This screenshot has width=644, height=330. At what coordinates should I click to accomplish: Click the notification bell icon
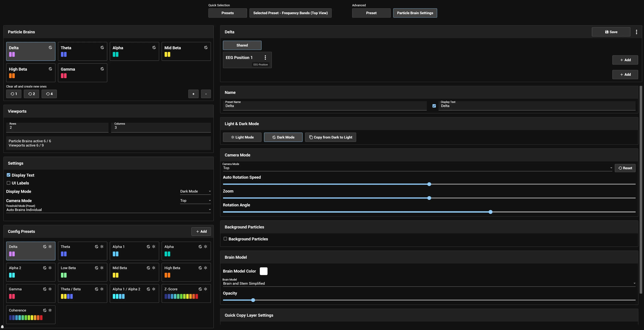click(2, 327)
